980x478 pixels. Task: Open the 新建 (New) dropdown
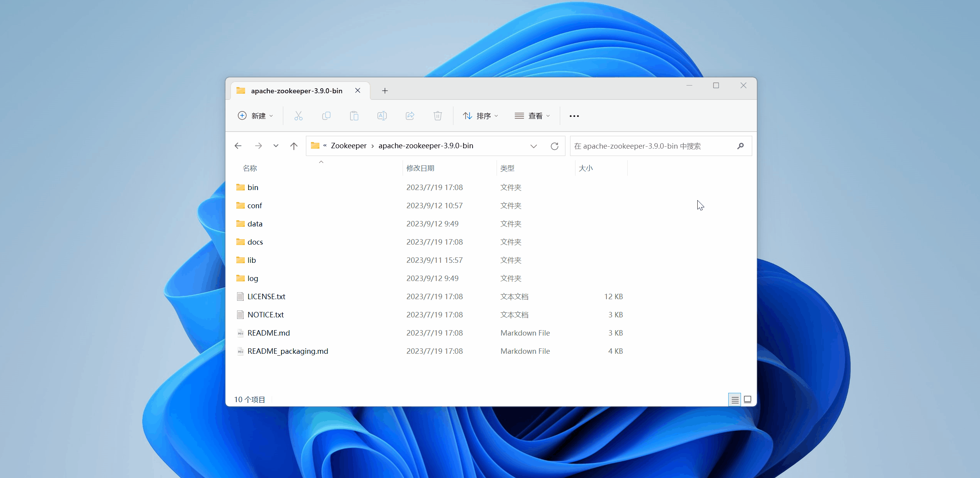pyautogui.click(x=255, y=116)
